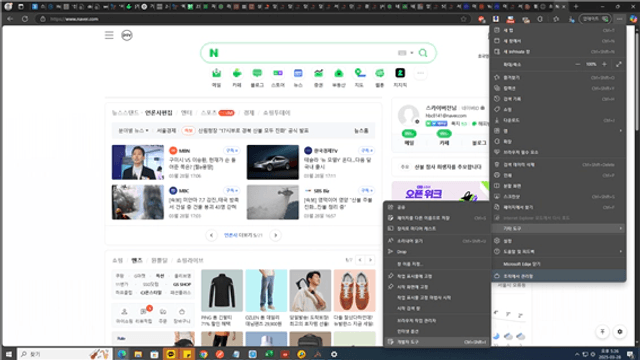The width and height of the screenshot is (640, 360).
Task: Select Share (공유) in the More tools submenu
Action: [437, 207]
